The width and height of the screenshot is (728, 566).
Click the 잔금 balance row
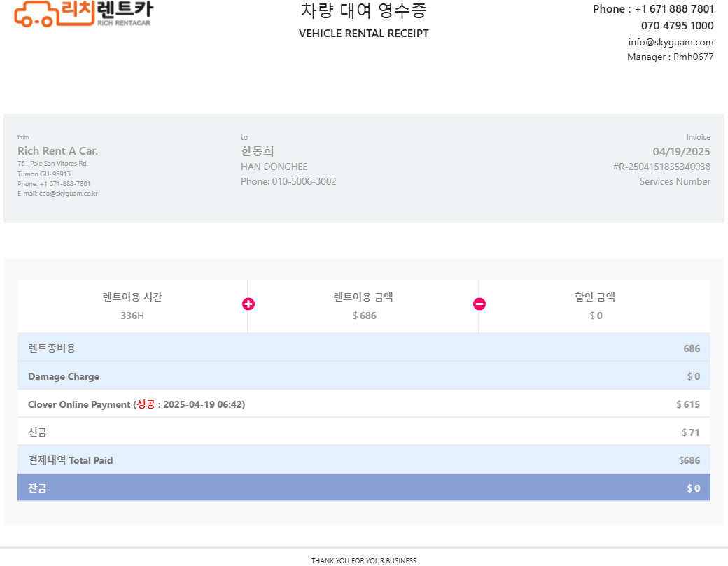(x=364, y=488)
